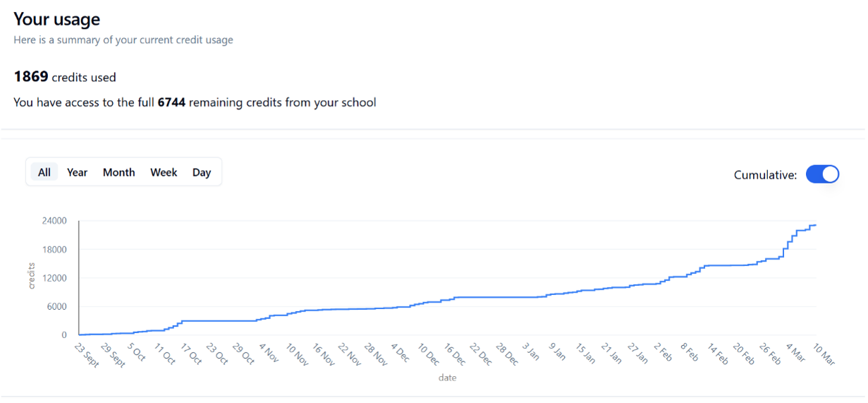
Task: Turn off the Cumulative toggle switch
Action: pyautogui.click(x=822, y=174)
